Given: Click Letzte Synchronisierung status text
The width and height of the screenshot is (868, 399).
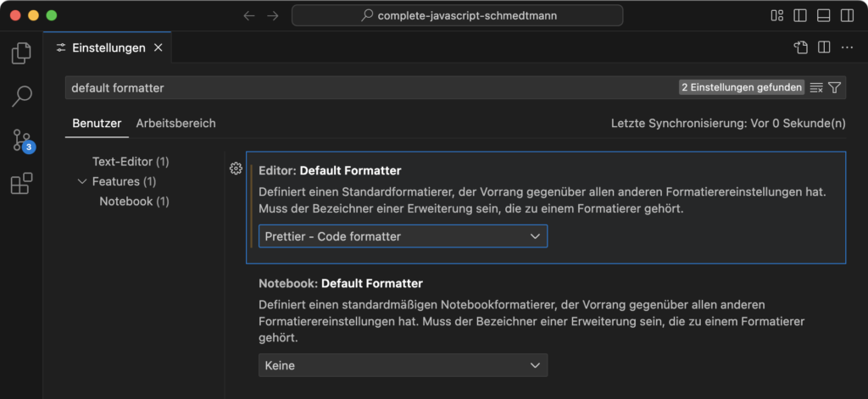Looking at the screenshot, I should [728, 123].
